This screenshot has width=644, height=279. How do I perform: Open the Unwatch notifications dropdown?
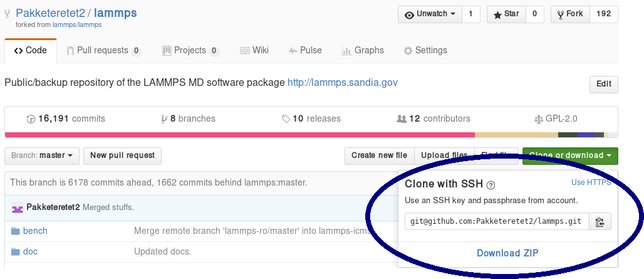pos(430,14)
